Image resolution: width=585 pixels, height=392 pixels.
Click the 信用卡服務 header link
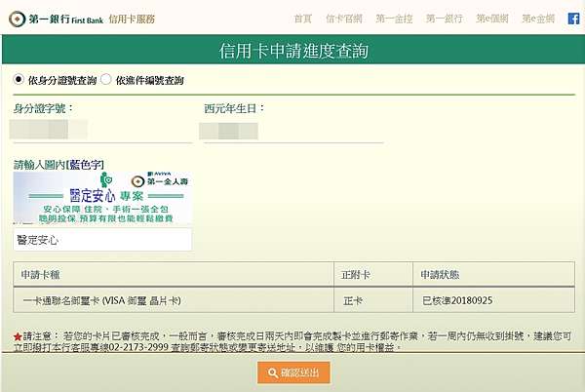[x=132, y=20]
